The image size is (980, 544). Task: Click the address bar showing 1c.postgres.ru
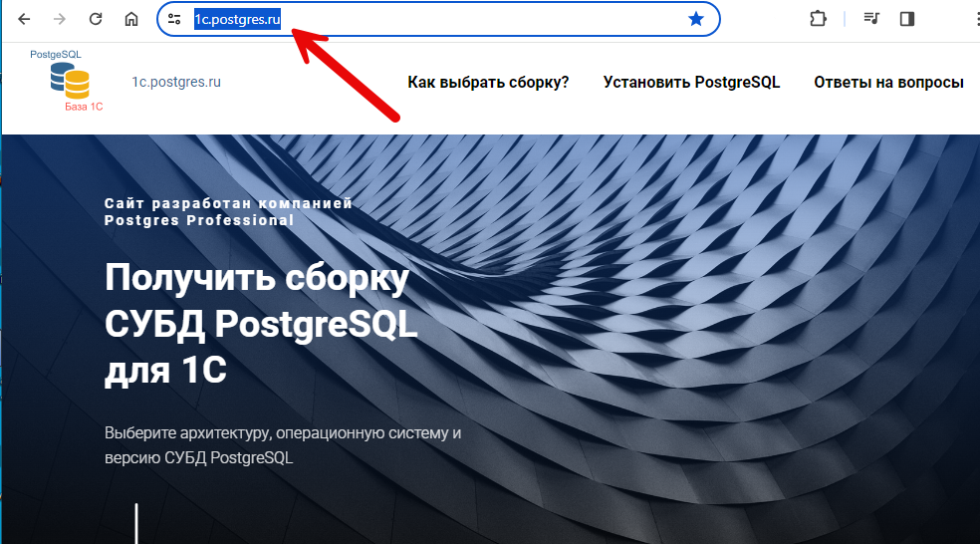(437, 19)
